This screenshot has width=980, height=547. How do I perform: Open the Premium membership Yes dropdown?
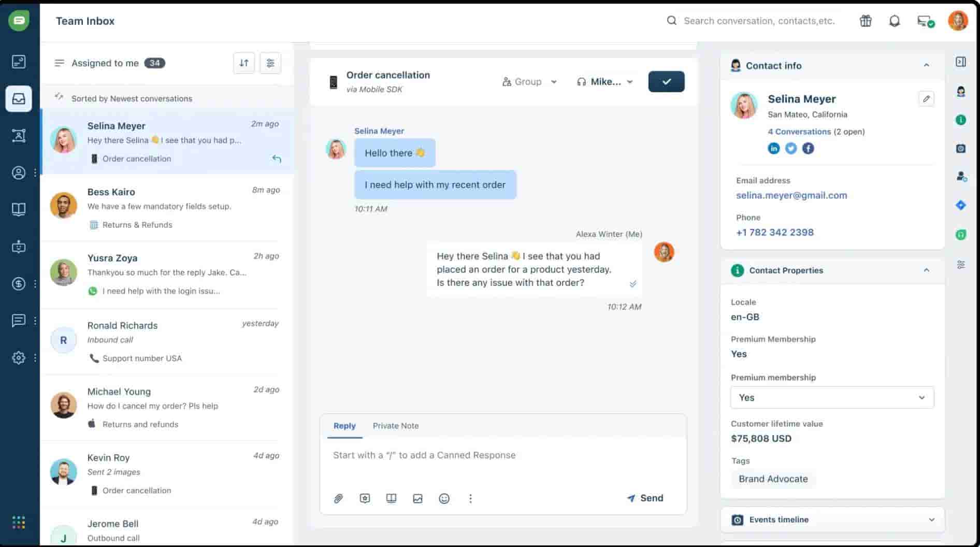coord(832,397)
